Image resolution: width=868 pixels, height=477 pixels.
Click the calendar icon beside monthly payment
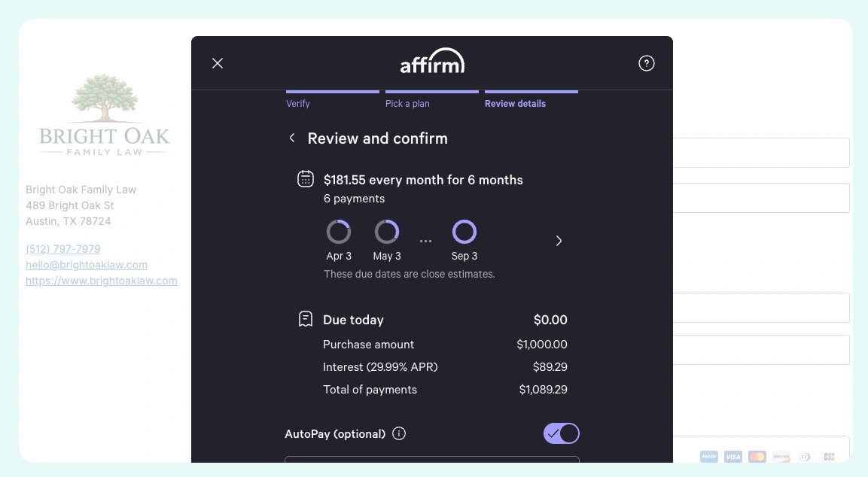[x=306, y=179]
